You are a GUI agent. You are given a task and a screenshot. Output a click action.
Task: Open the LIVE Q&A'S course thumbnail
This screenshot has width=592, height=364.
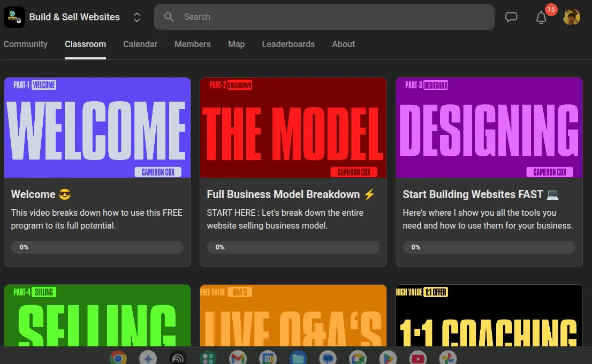click(x=293, y=316)
